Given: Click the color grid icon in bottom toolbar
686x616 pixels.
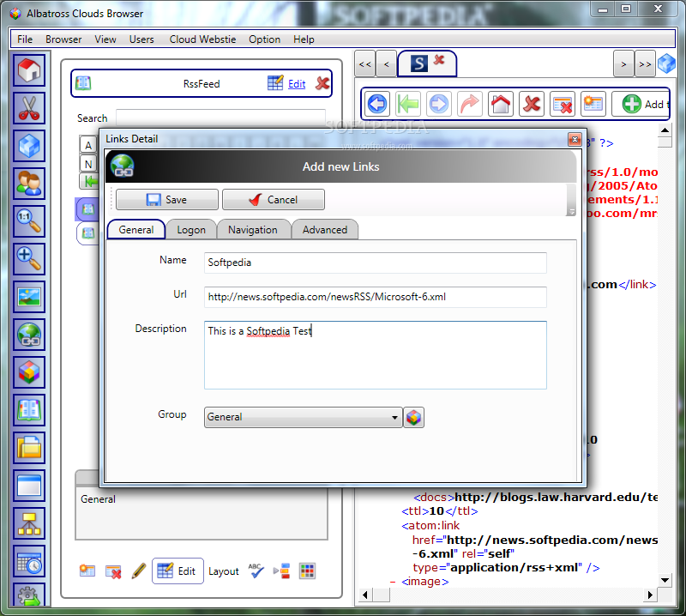Looking at the screenshot, I should 307,571.
